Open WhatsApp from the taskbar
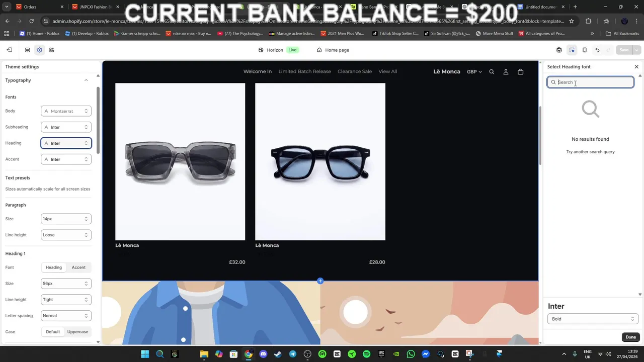644x362 pixels. pyautogui.click(x=411, y=354)
